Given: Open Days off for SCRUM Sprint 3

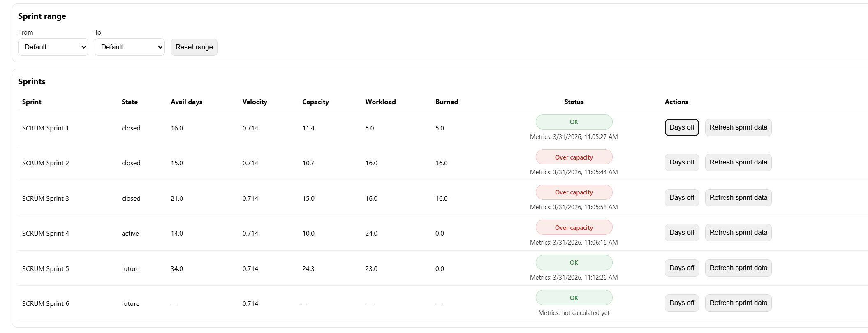Looking at the screenshot, I should [682, 198].
